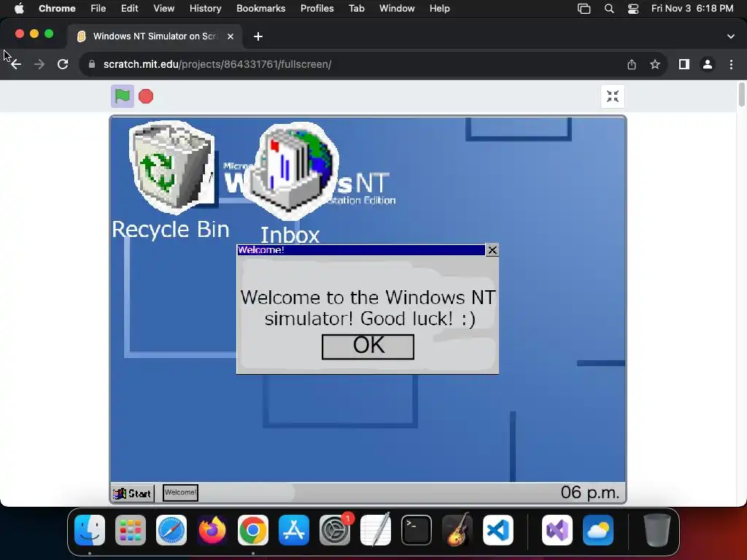Open Finder from the Dock

90,530
